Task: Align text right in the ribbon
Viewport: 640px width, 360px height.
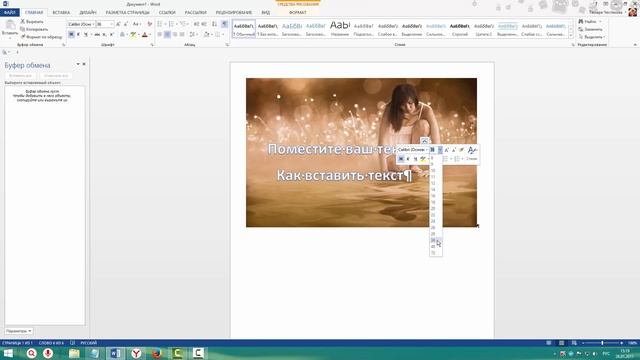Action: point(175,34)
